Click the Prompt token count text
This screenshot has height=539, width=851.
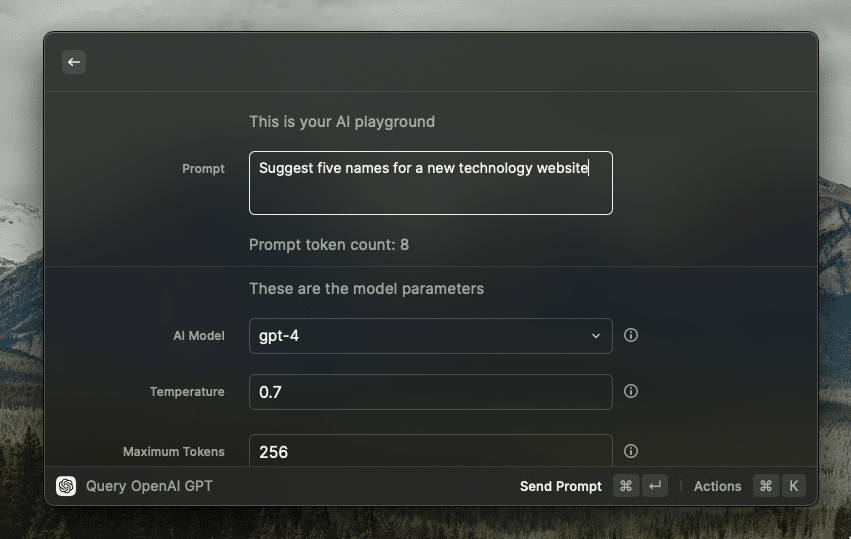coord(329,245)
